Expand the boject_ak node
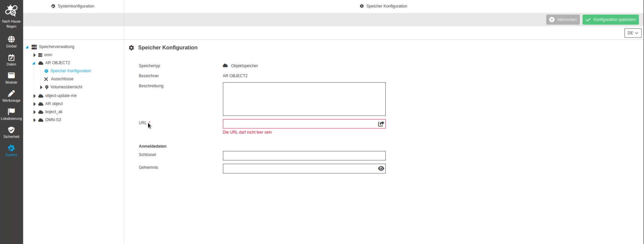 [x=34, y=112]
